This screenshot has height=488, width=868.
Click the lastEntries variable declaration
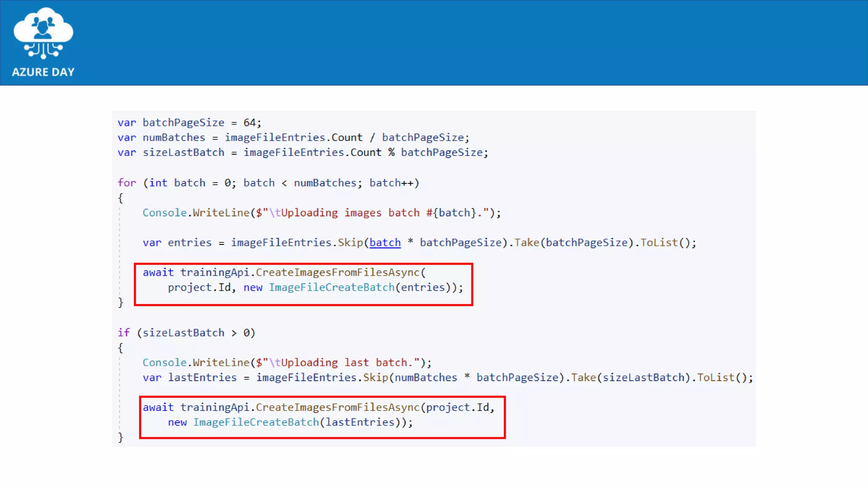202,377
